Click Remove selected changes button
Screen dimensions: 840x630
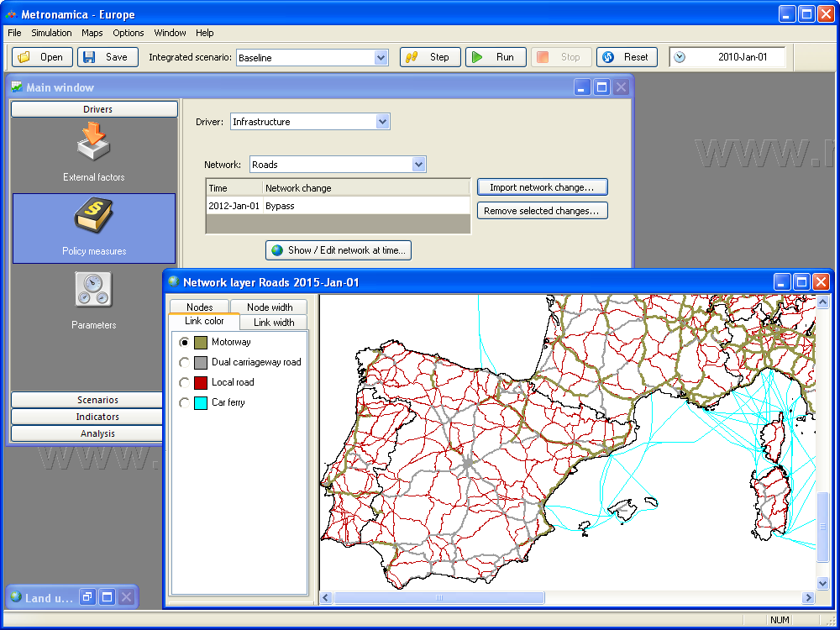(x=542, y=211)
